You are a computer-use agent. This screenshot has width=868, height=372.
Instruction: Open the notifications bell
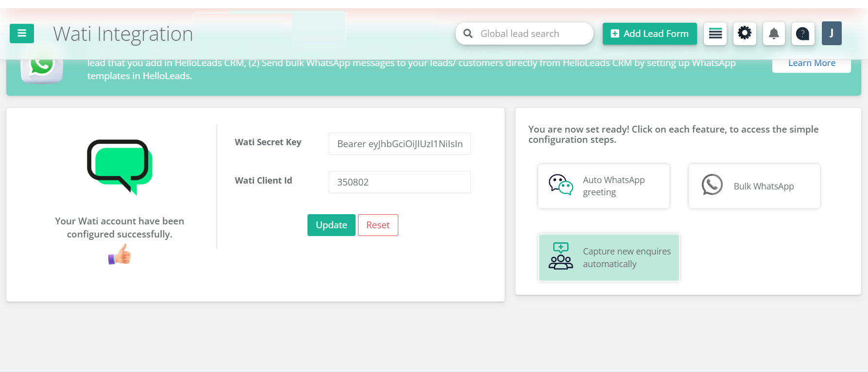tap(774, 34)
